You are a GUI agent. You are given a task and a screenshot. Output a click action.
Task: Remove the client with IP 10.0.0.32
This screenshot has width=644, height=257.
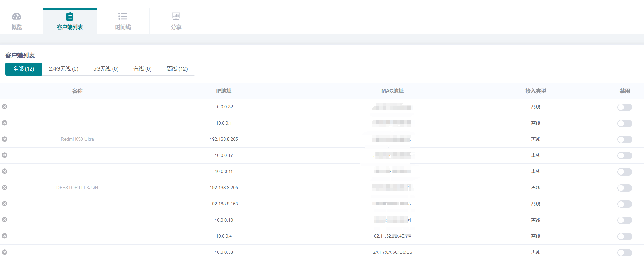point(4,107)
